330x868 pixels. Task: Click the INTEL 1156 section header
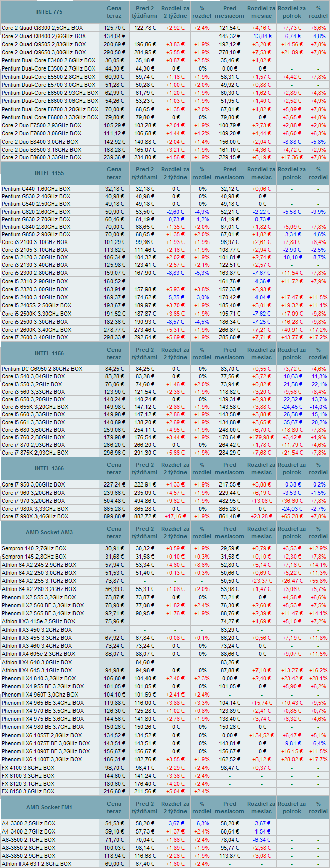(50, 354)
